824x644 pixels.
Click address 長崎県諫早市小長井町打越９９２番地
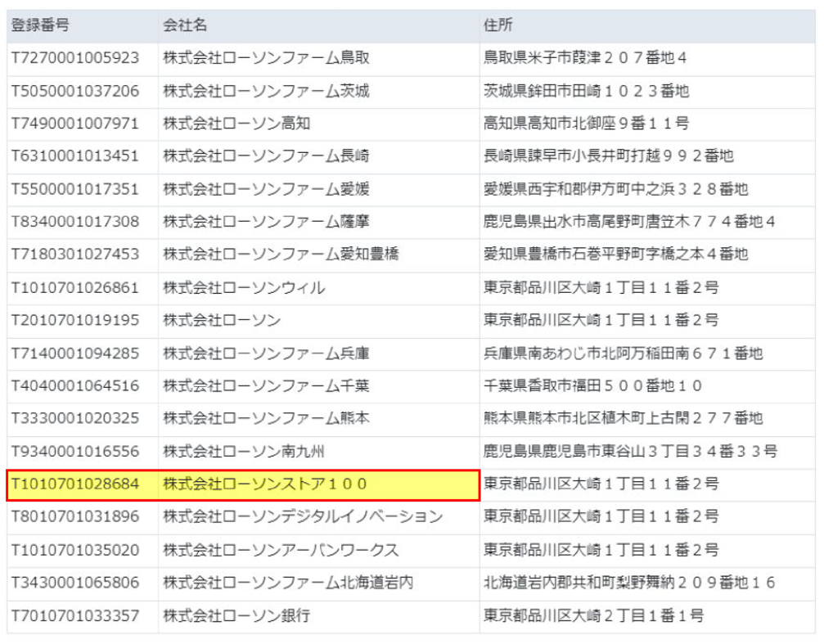[609, 156]
